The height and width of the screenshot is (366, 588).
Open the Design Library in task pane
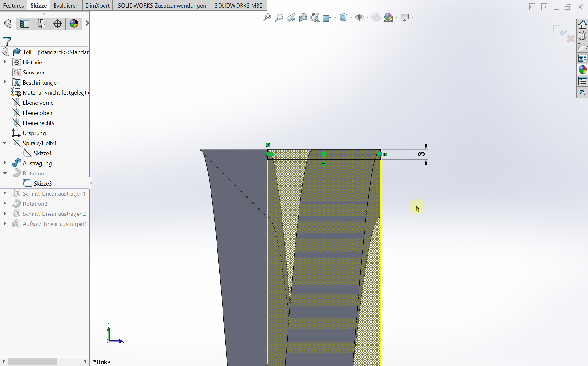(x=582, y=36)
